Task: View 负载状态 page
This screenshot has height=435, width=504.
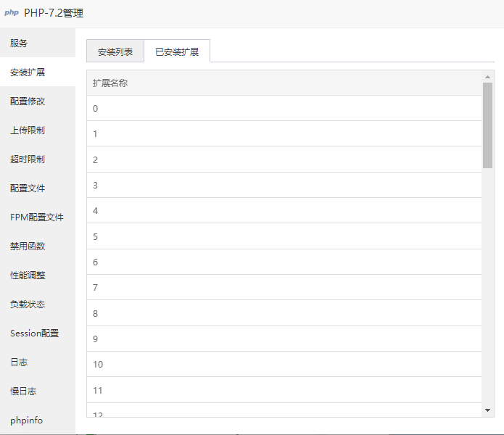Action: pos(38,304)
